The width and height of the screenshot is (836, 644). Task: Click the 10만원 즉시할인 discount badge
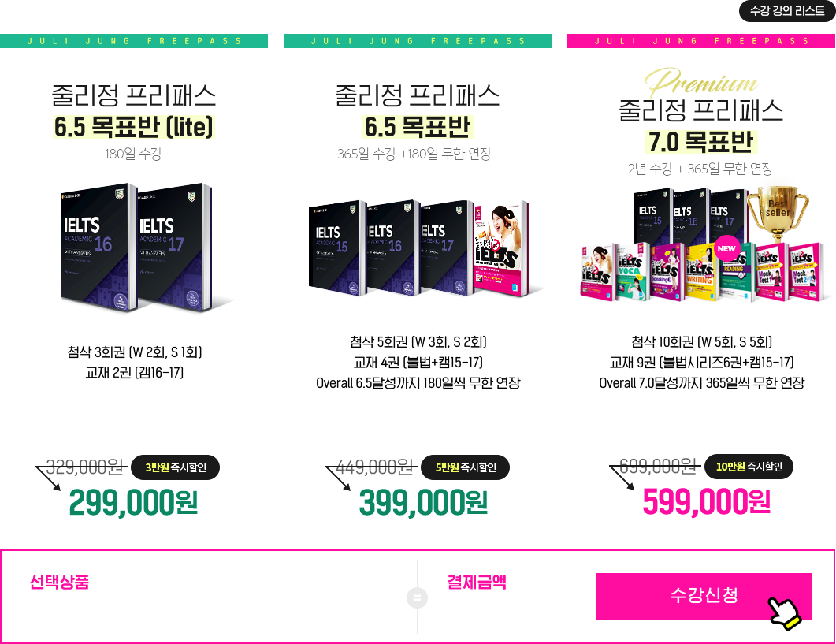tap(749, 467)
